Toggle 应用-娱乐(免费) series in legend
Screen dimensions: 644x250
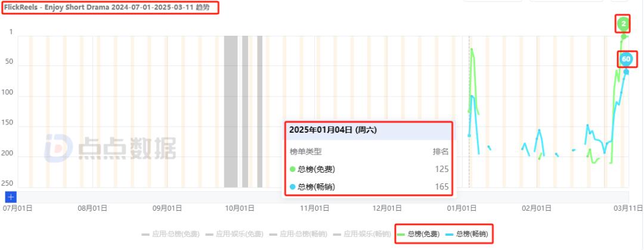pyautogui.click(x=234, y=235)
